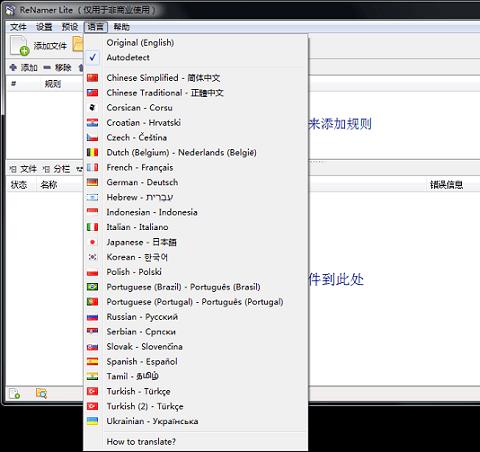Sort by the 错误信息 column header
The height and width of the screenshot is (452, 480).
tap(447, 185)
